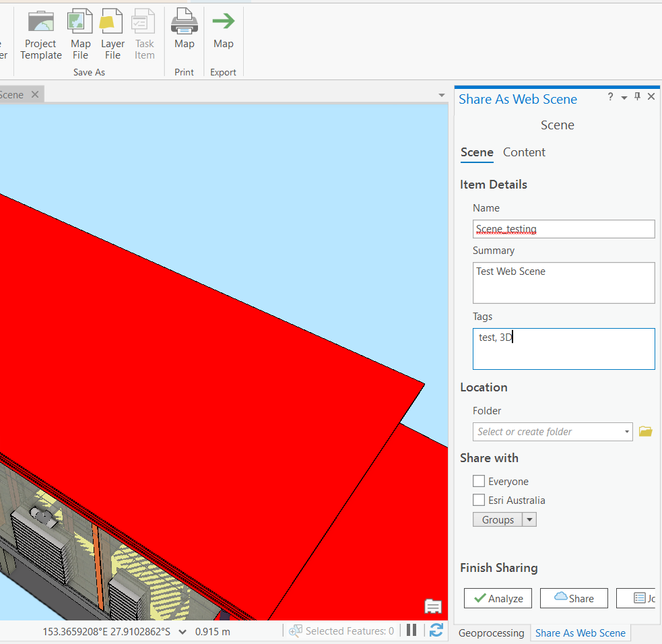The width and height of the screenshot is (662, 644).
Task: Enable the Everyone sharing checkbox
Action: [x=479, y=481]
